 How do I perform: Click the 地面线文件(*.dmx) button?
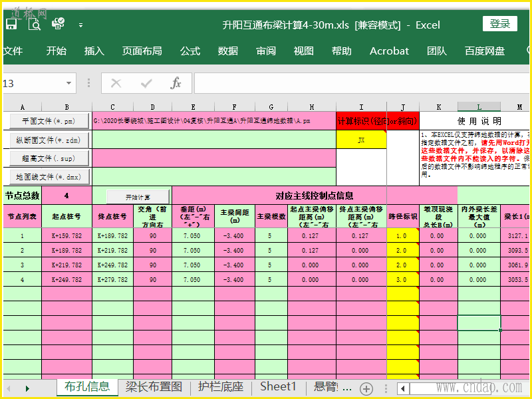point(49,177)
